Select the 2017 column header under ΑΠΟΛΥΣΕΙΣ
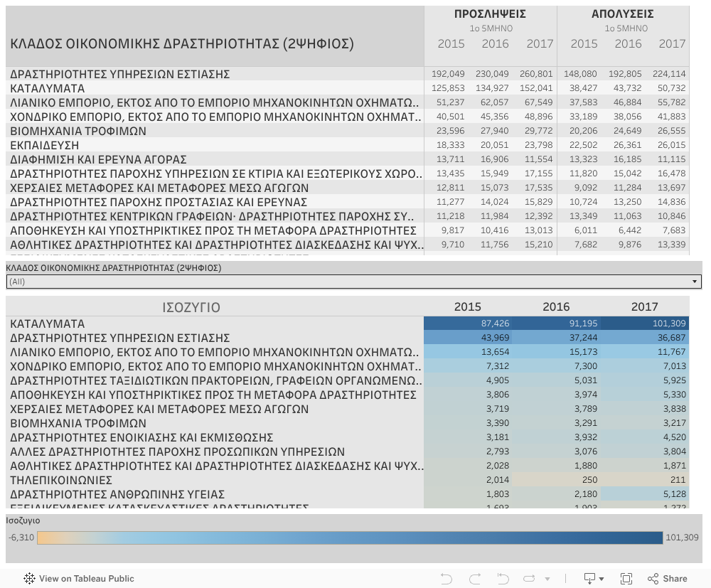Image resolution: width=711 pixels, height=588 pixels. [x=672, y=43]
